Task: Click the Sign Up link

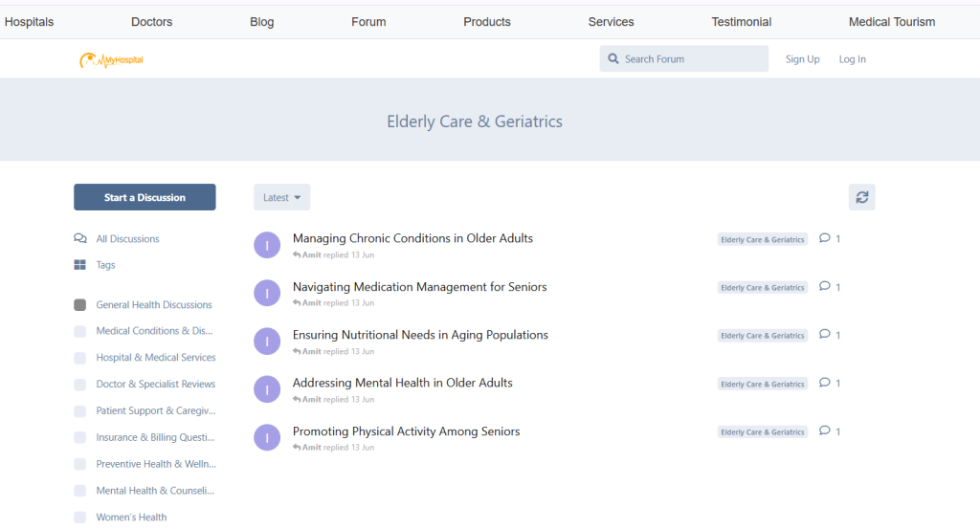Action: coord(802,59)
